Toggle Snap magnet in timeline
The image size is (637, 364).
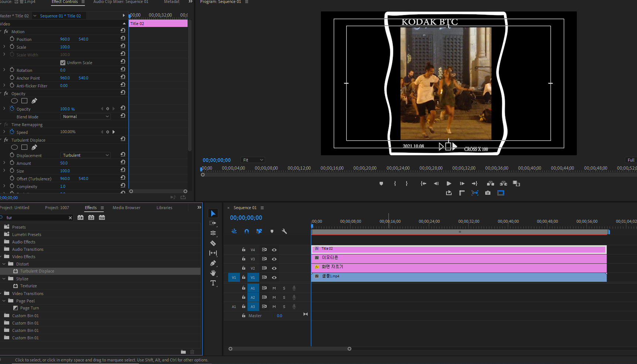247,231
